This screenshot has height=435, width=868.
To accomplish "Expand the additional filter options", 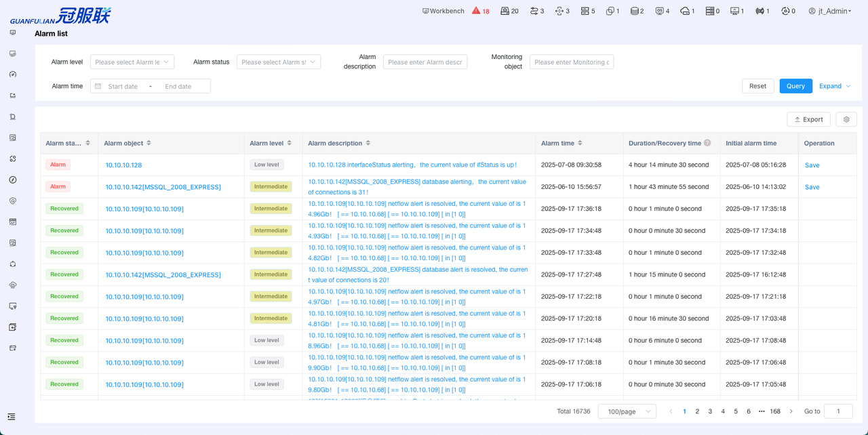I will pos(835,86).
